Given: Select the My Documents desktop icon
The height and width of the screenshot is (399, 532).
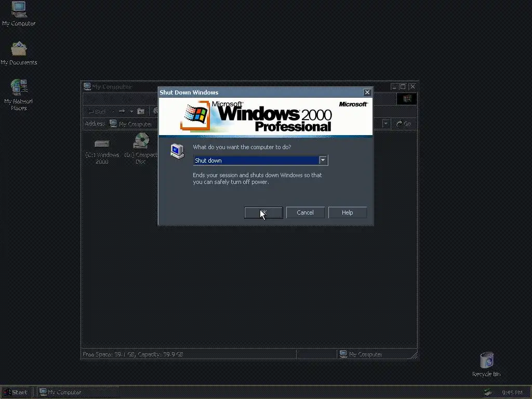Looking at the screenshot, I should tap(19, 54).
